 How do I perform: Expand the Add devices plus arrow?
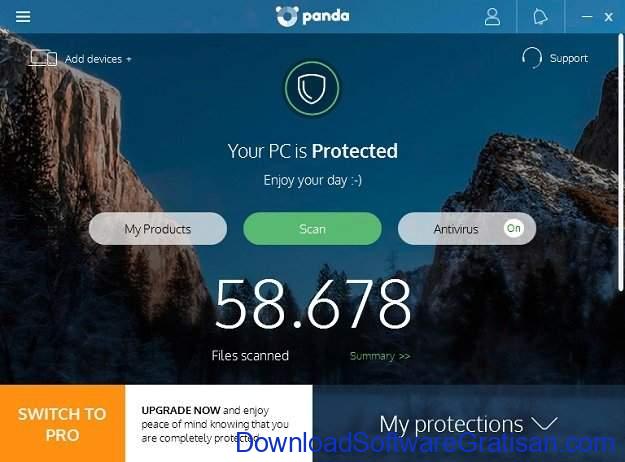(x=129, y=59)
